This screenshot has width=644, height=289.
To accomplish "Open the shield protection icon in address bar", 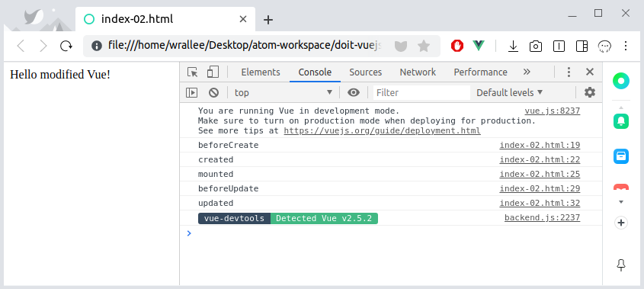I will coord(400,46).
